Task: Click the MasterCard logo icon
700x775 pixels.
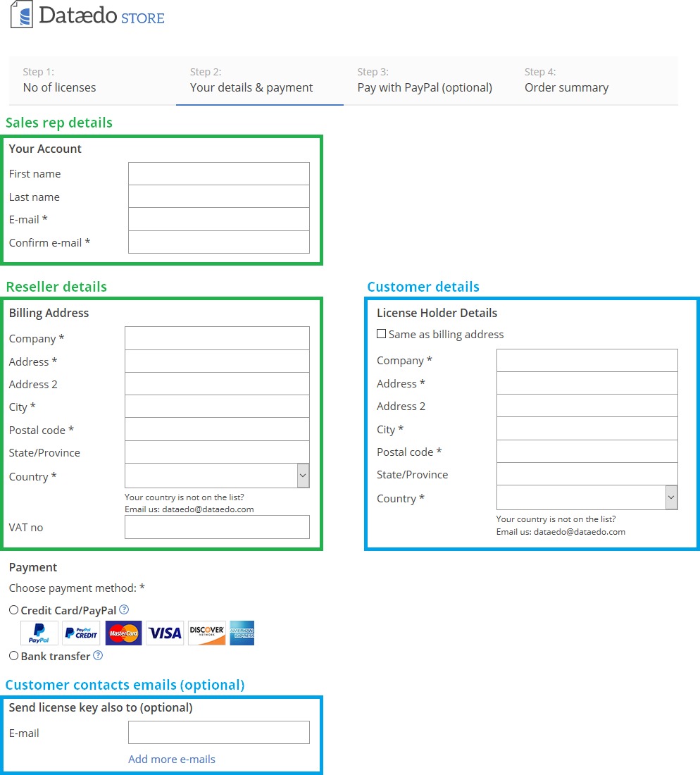Action: pos(123,633)
